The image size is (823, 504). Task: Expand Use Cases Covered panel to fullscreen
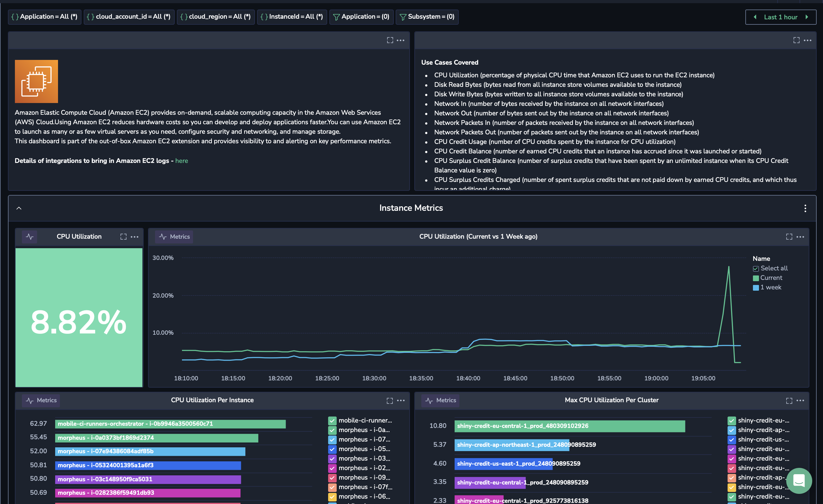click(x=796, y=40)
